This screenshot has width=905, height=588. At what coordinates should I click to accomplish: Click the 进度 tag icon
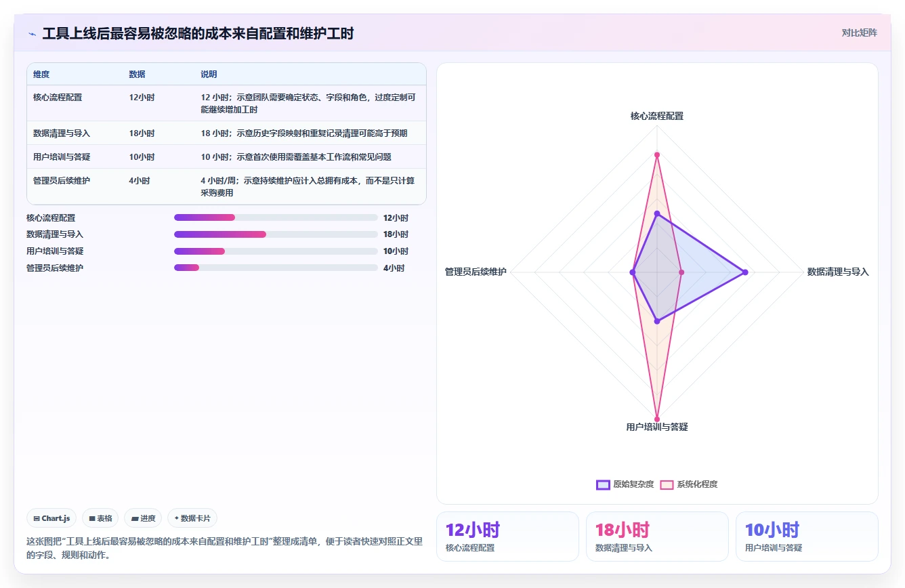(135, 519)
